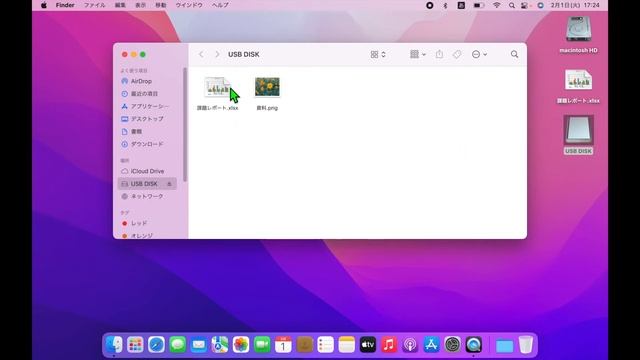Click the Siri menu bar icon
The height and width of the screenshot is (360, 640).
pyautogui.click(x=540, y=5)
